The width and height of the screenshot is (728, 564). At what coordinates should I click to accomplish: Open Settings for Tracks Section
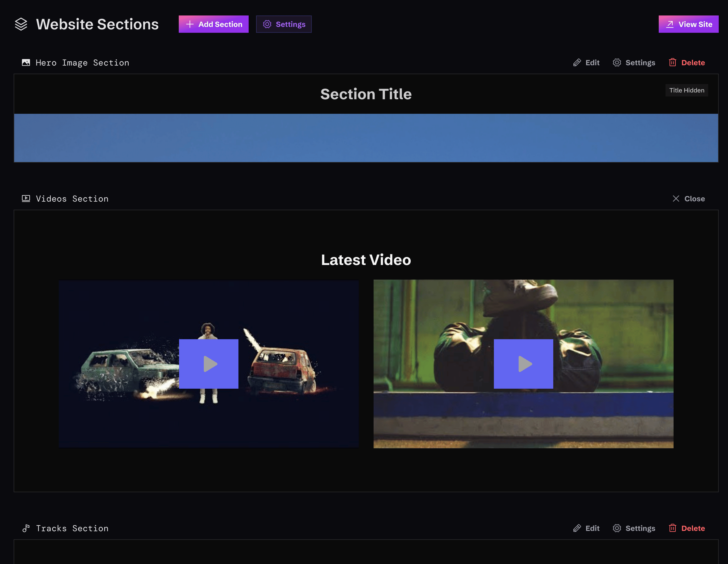pyautogui.click(x=634, y=528)
